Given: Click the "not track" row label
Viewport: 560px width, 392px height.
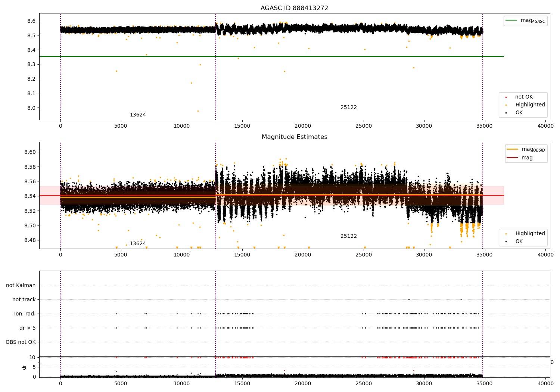Looking at the screenshot, I should [x=24, y=300].
